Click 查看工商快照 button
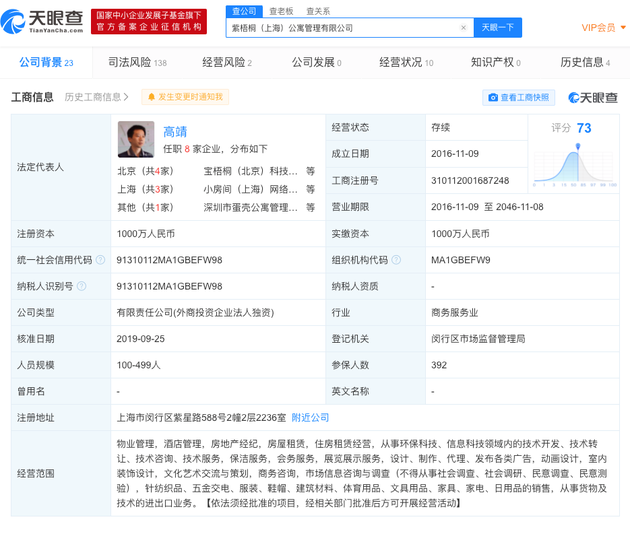The image size is (630, 536). [519, 97]
